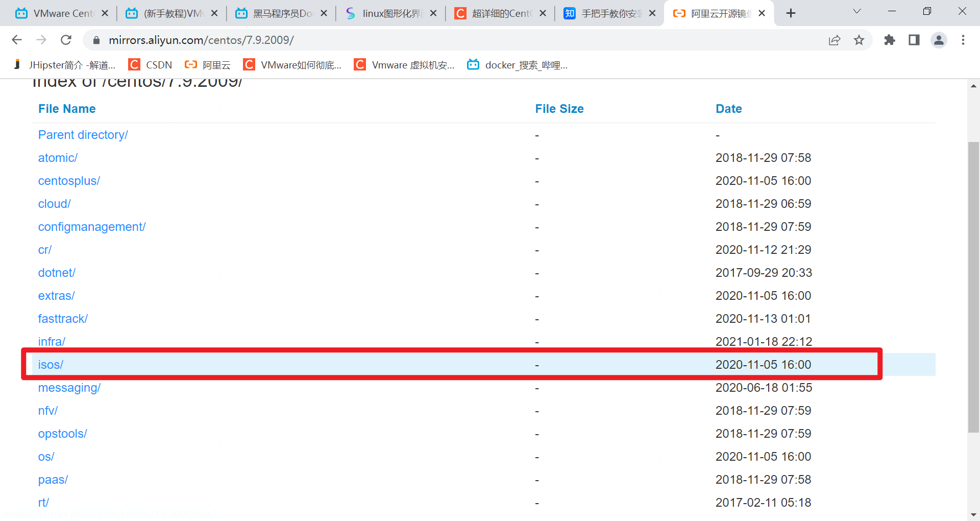Sort by File Size column header

tap(559, 109)
